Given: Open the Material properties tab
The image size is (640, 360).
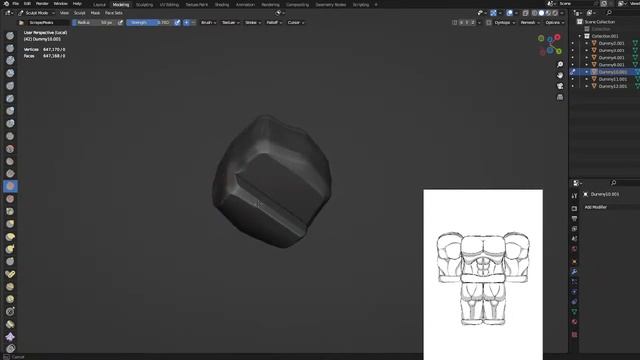Looking at the screenshot, I should tap(574, 322).
